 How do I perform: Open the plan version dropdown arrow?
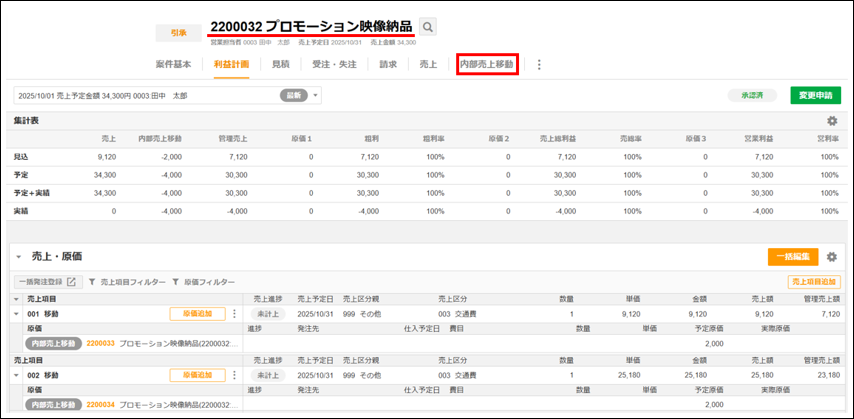tap(315, 95)
